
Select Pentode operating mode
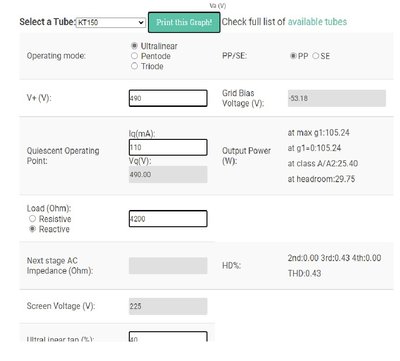tap(134, 56)
